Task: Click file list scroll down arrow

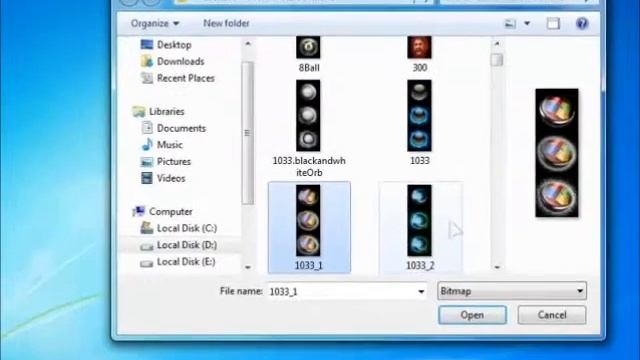Action: [497, 267]
